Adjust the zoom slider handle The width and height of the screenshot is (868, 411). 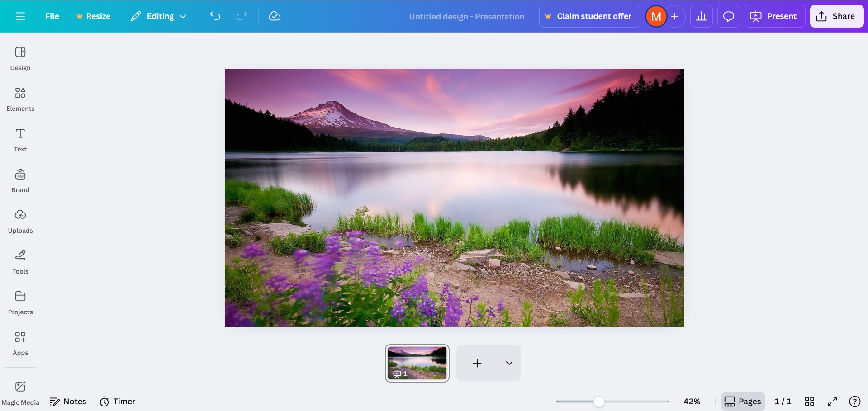click(x=599, y=402)
